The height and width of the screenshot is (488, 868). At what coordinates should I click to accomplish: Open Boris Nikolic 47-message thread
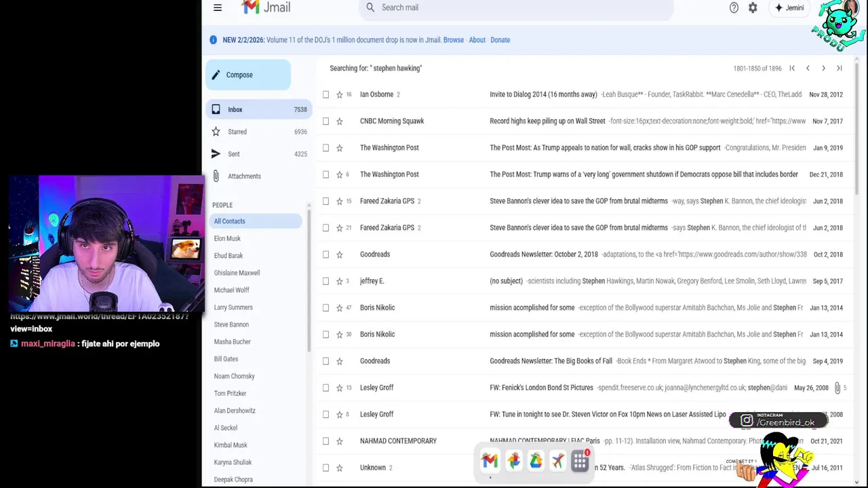[x=583, y=308]
